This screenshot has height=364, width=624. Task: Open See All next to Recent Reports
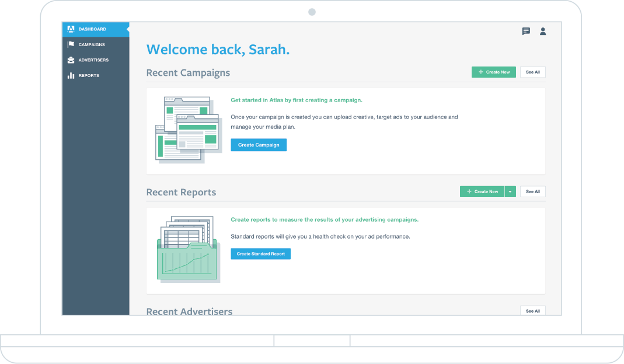532,191
